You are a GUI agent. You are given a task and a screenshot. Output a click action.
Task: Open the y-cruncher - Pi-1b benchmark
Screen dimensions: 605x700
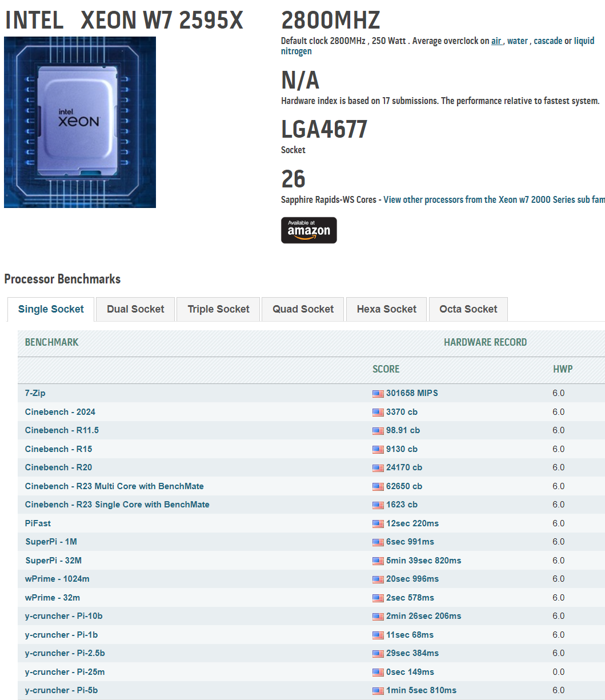pyautogui.click(x=62, y=635)
